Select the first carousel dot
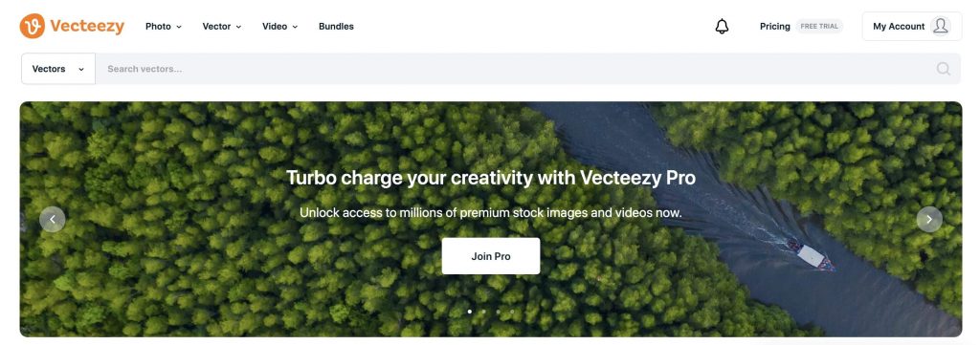980x345 pixels. (469, 312)
